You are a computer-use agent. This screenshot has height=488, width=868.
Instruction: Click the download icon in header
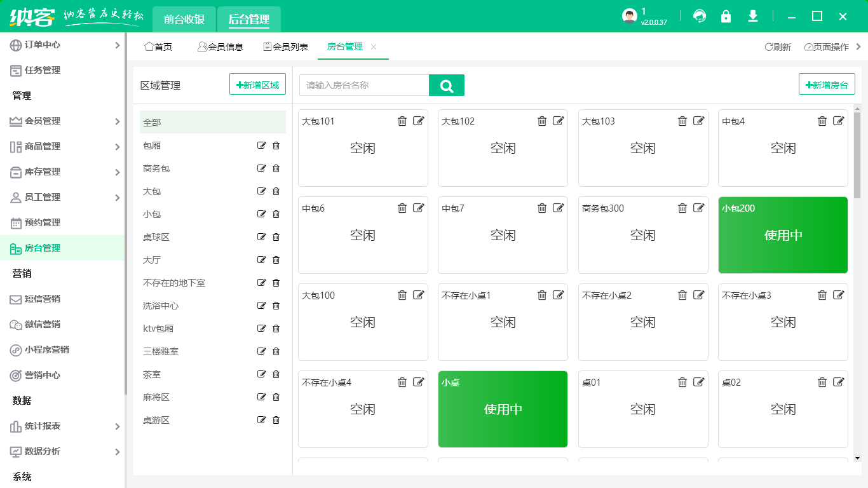point(753,17)
